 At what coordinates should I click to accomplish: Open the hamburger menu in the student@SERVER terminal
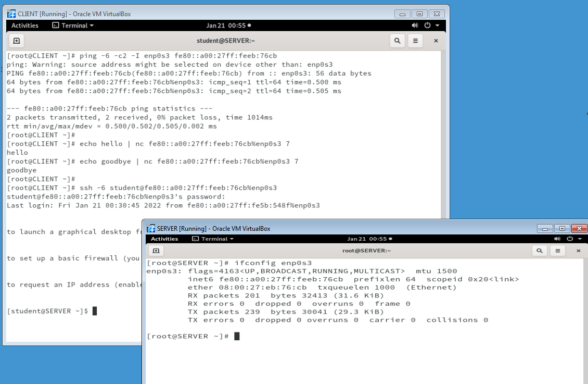point(415,41)
